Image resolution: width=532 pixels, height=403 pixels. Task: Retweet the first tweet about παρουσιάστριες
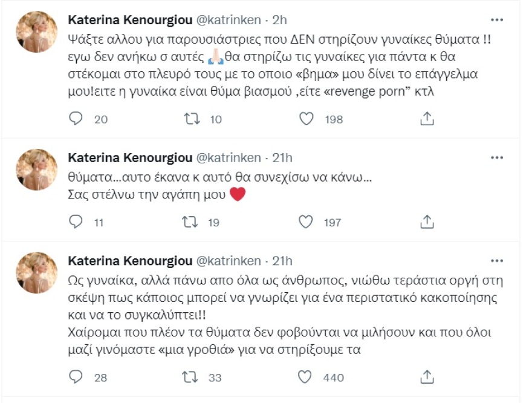190,119
